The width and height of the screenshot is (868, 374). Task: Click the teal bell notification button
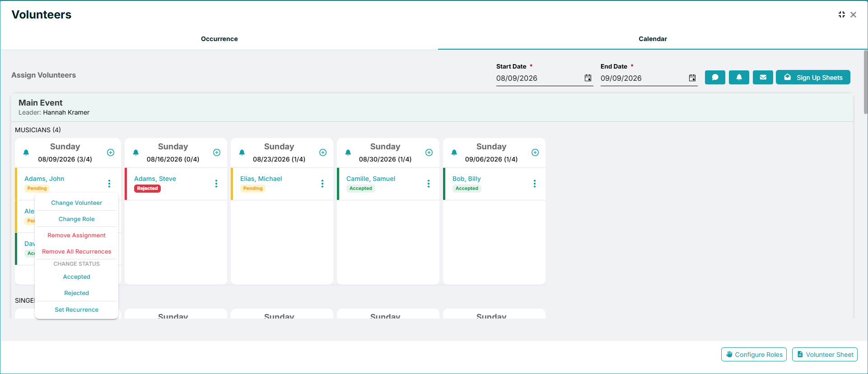[x=739, y=77]
